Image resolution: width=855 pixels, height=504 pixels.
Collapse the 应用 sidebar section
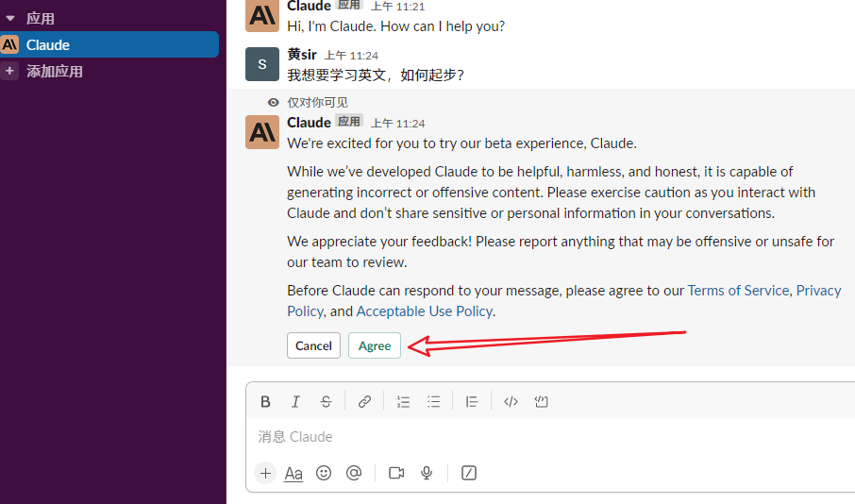(10, 19)
